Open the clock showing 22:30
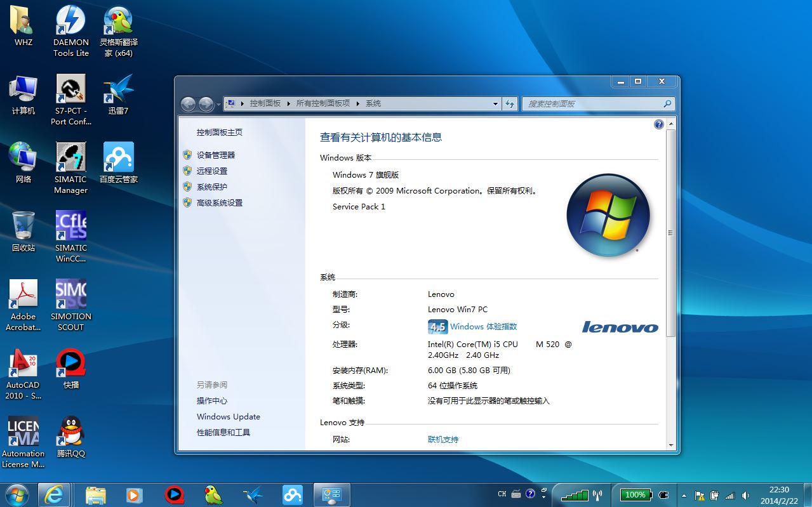The image size is (812, 507). (780, 495)
